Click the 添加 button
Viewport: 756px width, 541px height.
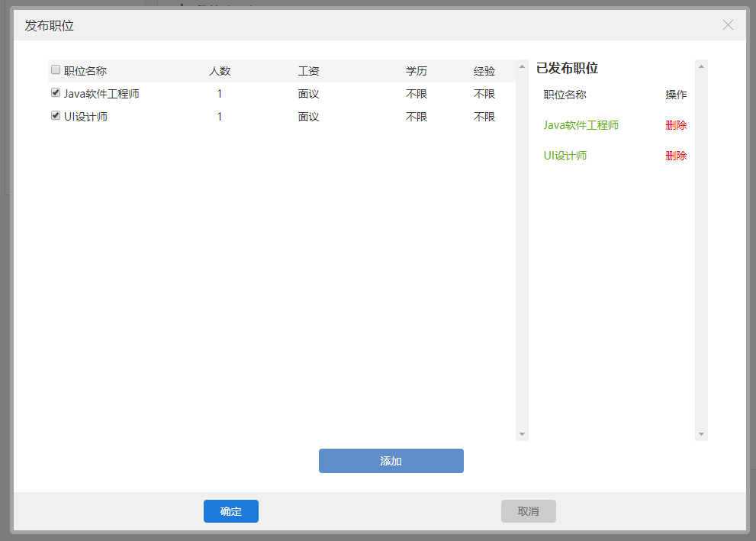pos(391,461)
